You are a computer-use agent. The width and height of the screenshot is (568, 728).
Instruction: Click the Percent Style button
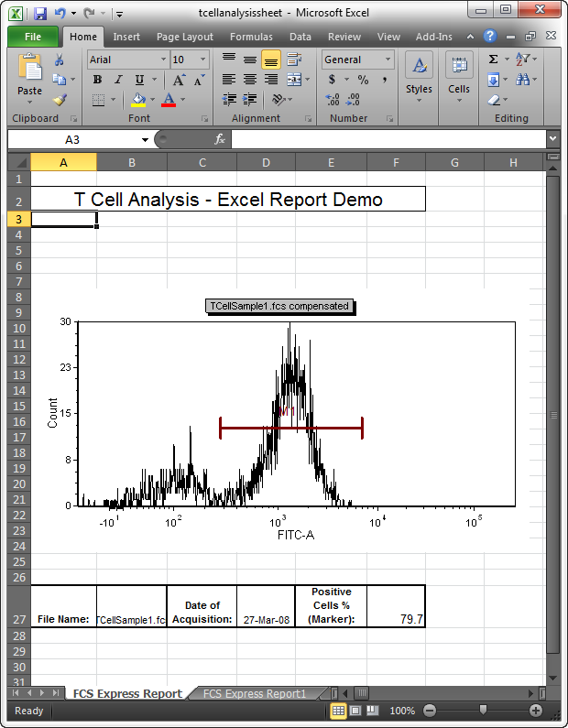363,80
